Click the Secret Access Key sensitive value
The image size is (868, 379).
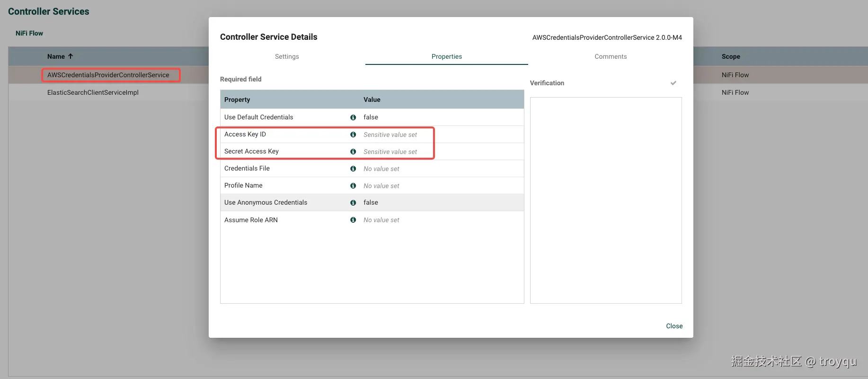(x=390, y=152)
